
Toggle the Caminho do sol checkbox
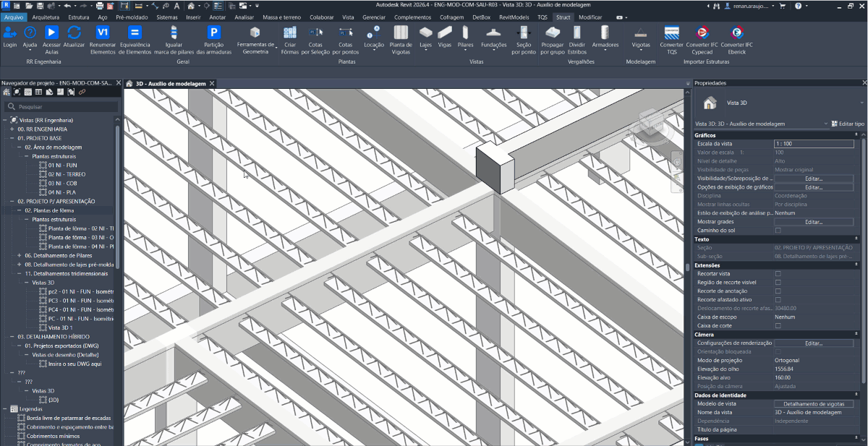(778, 231)
